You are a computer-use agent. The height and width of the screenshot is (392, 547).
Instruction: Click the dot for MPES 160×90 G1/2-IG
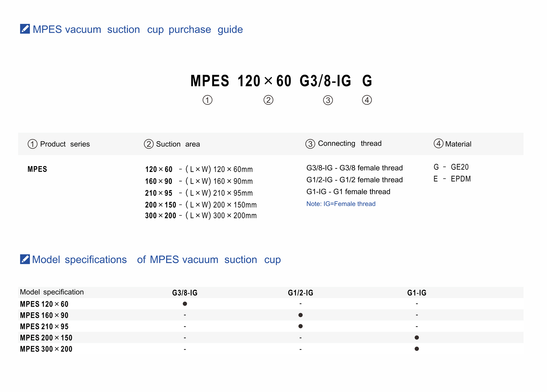coord(300,315)
